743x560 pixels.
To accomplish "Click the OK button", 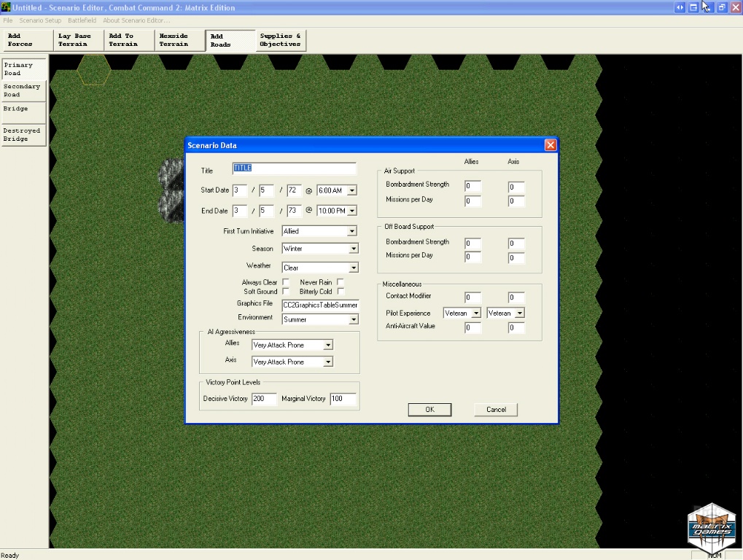I will tap(429, 410).
